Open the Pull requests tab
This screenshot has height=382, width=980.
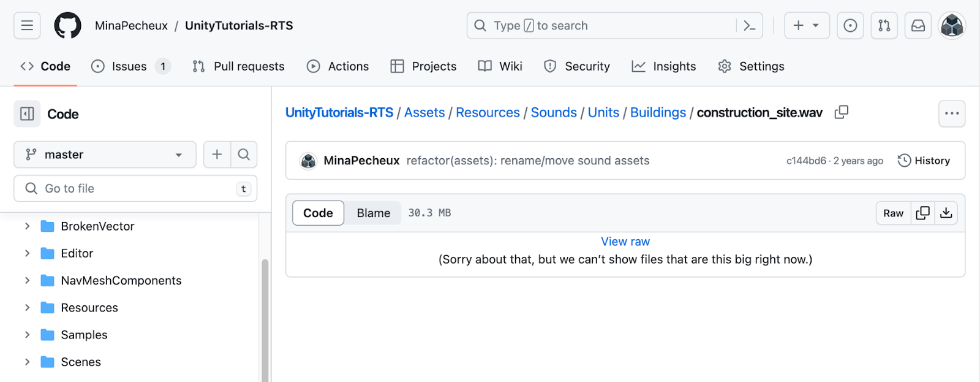[x=238, y=66]
